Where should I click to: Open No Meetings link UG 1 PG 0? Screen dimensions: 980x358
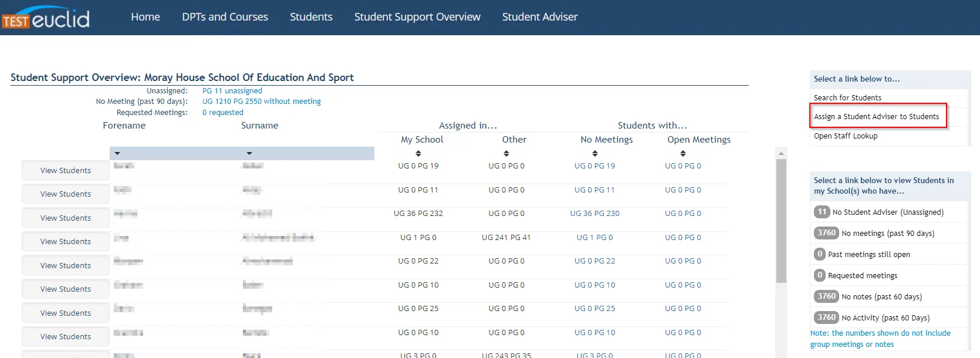click(595, 238)
